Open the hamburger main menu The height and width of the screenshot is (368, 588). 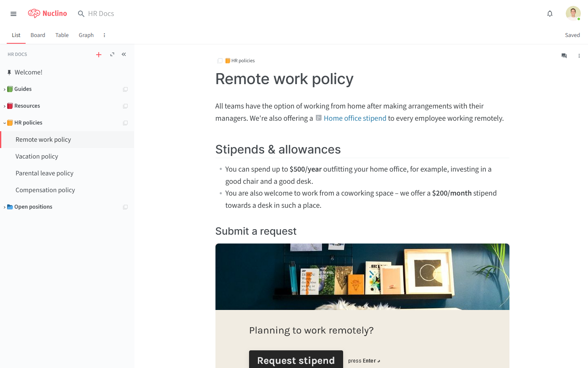pos(13,14)
